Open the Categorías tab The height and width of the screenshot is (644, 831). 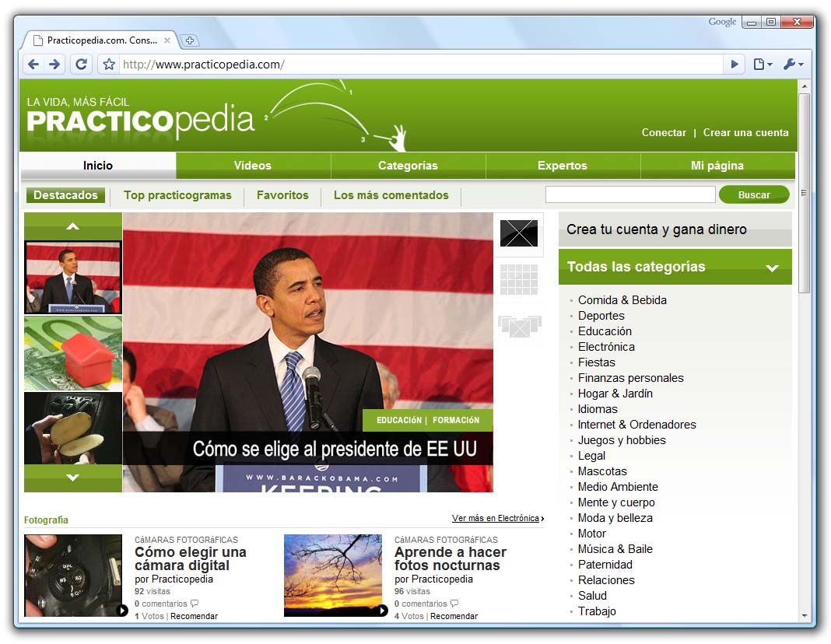click(408, 166)
